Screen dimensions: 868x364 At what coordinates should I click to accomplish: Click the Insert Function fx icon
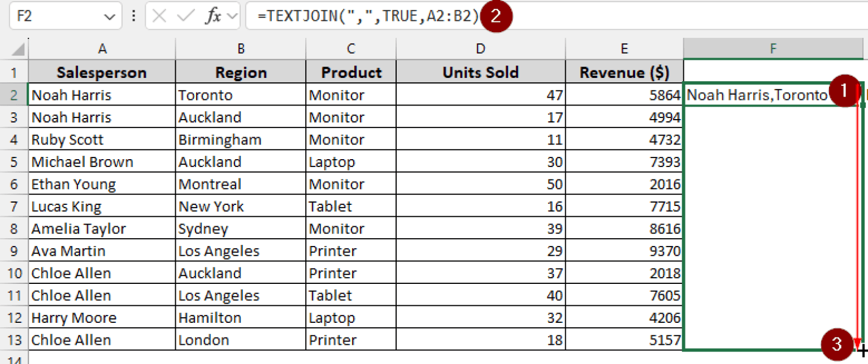coord(213,16)
